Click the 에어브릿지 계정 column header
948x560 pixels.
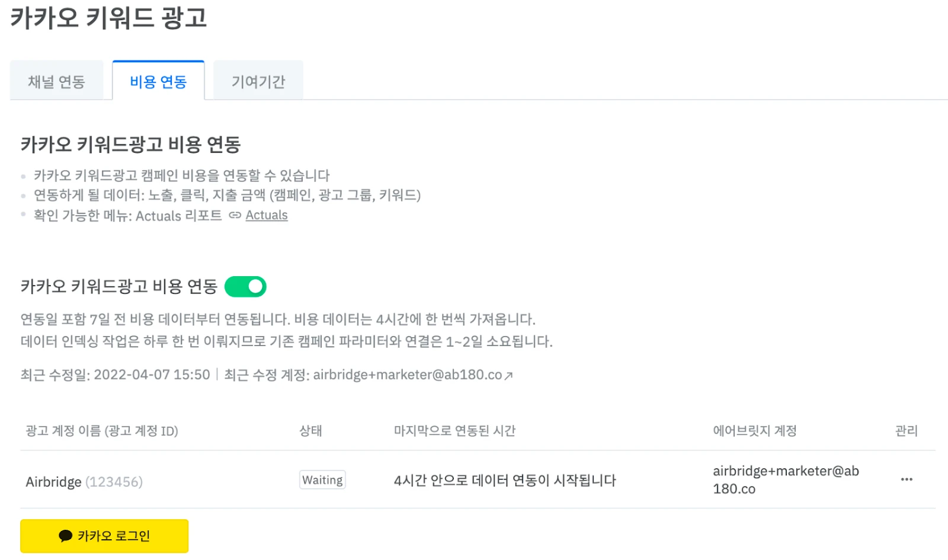click(754, 431)
